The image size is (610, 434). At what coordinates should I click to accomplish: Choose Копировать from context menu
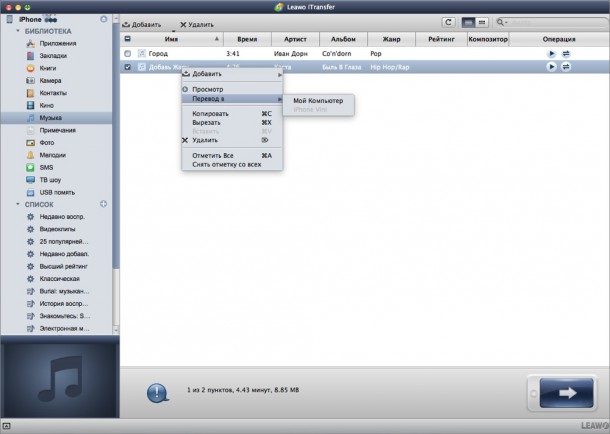click(232, 114)
